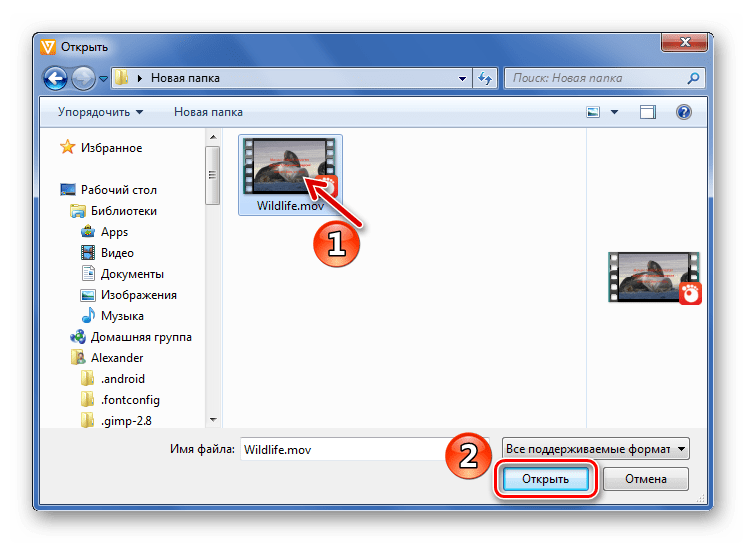Viewport: 747px width, 544px height.
Task: Open the view options dropdown arrow
Action: [x=615, y=112]
